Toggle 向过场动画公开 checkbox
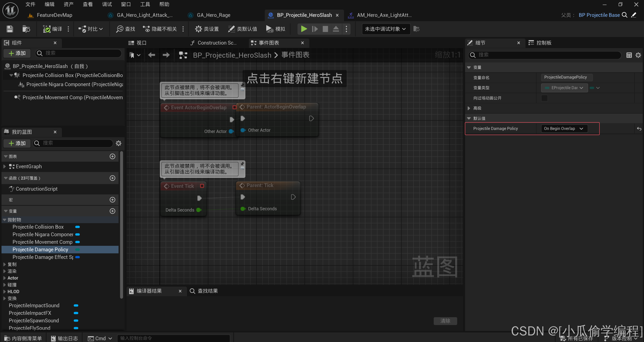The width and height of the screenshot is (644, 342). coord(544,98)
